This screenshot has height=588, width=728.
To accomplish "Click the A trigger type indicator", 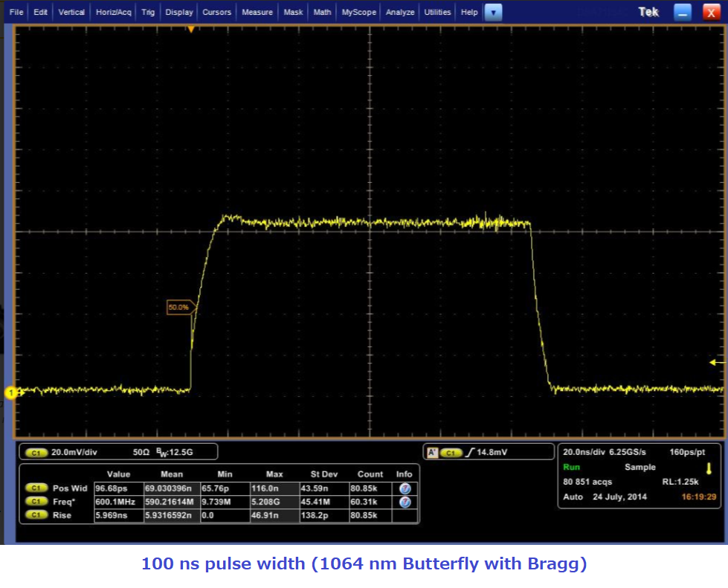I will point(431,452).
